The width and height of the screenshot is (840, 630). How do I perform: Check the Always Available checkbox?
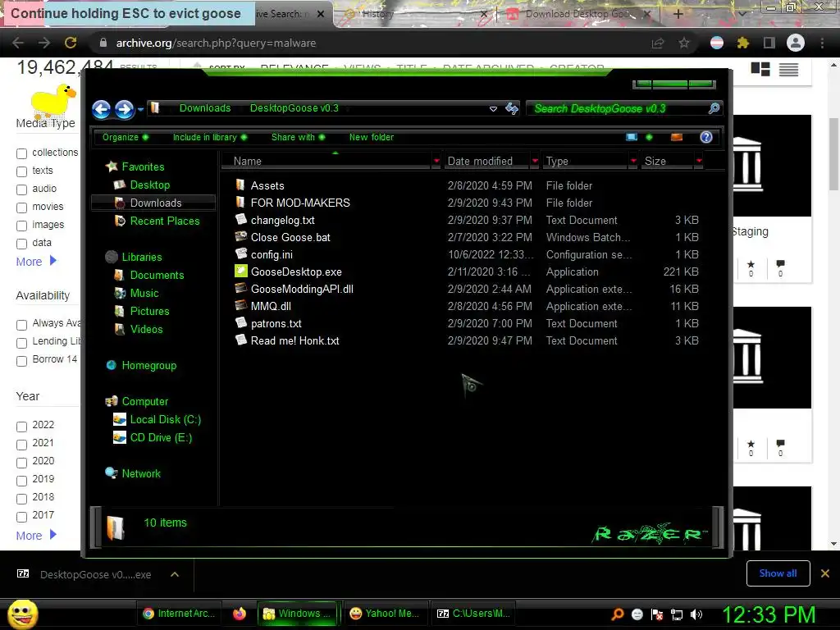pos(21,325)
